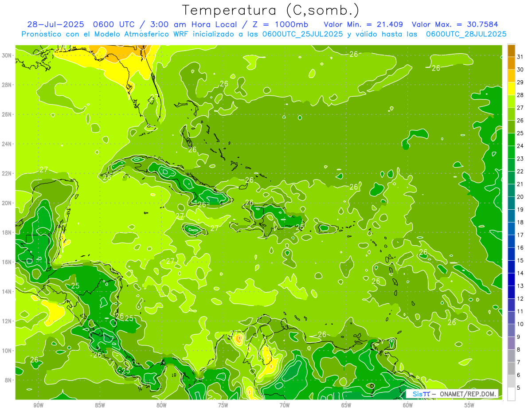Pick the orange legend swatch between 30 and 31
The height and width of the screenshot is (411, 532).
(x=512, y=63)
